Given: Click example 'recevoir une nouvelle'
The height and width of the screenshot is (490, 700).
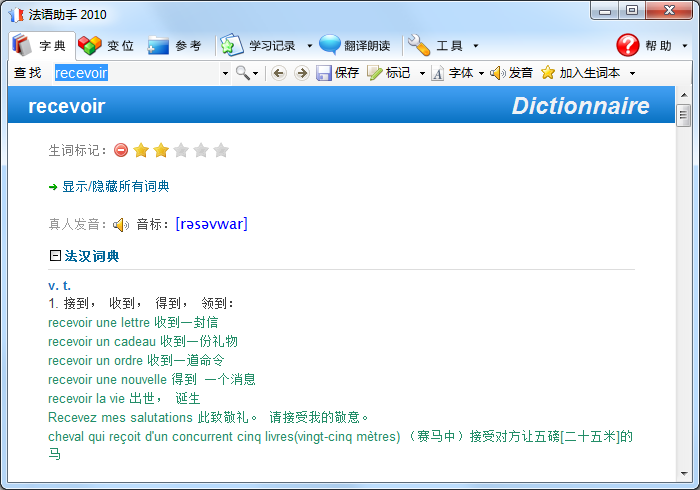Looking at the screenshot, I should click(107, 379).
